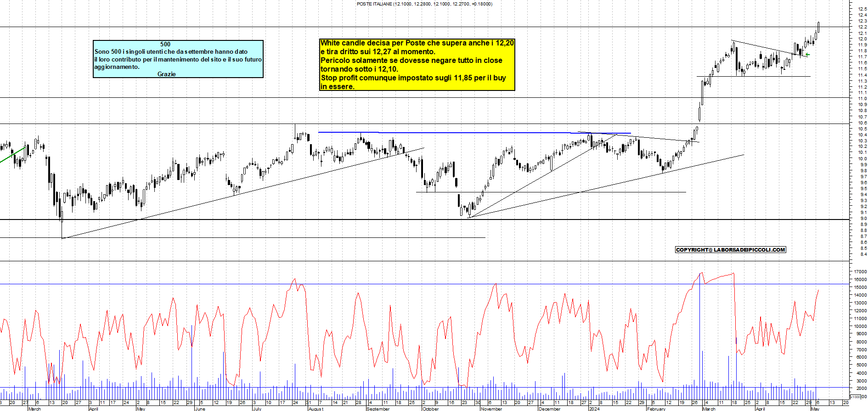
Task: Open the COPYRIGHT@ LABORSADEIPICCOLI.COM label
Action: pyautogui.click(x=731, y=250)
